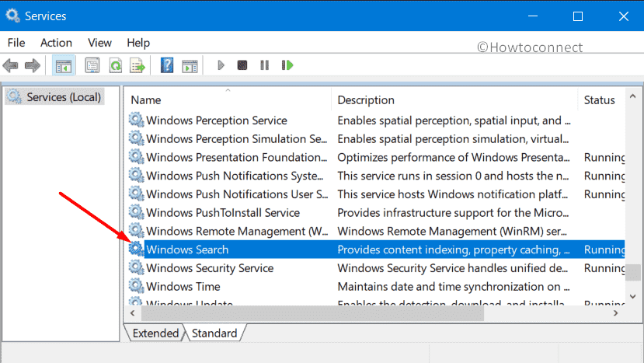644x363 pixels.
Task: Click gear icon beside Windows Perception Service
Action: (137, 120)
